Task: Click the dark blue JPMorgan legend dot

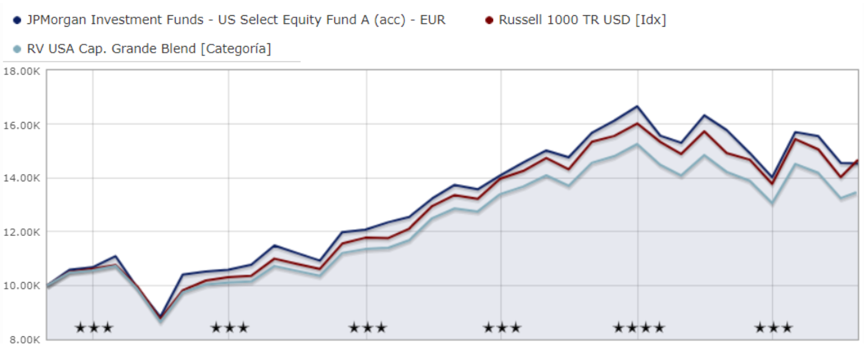Action: click(x=17, y=20)
